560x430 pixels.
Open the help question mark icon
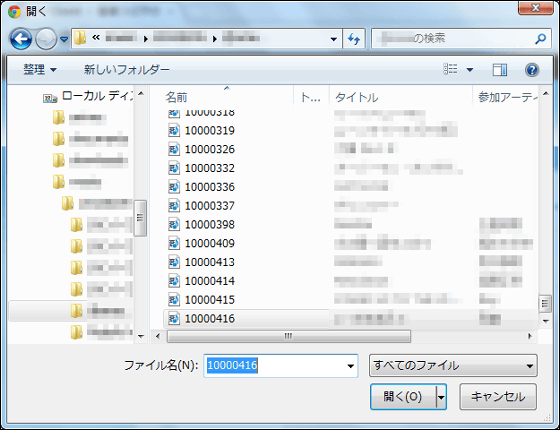(532, 70)
